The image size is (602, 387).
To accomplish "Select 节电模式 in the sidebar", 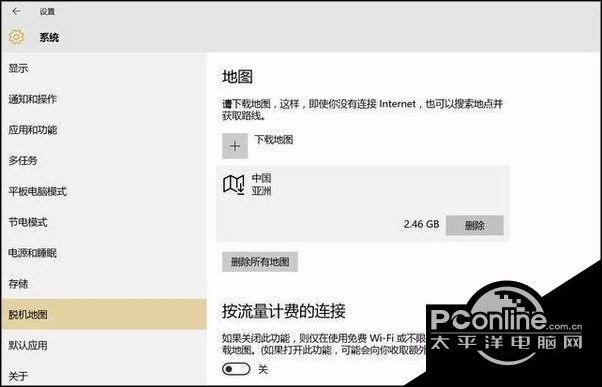I will click(x=104, y=222).
